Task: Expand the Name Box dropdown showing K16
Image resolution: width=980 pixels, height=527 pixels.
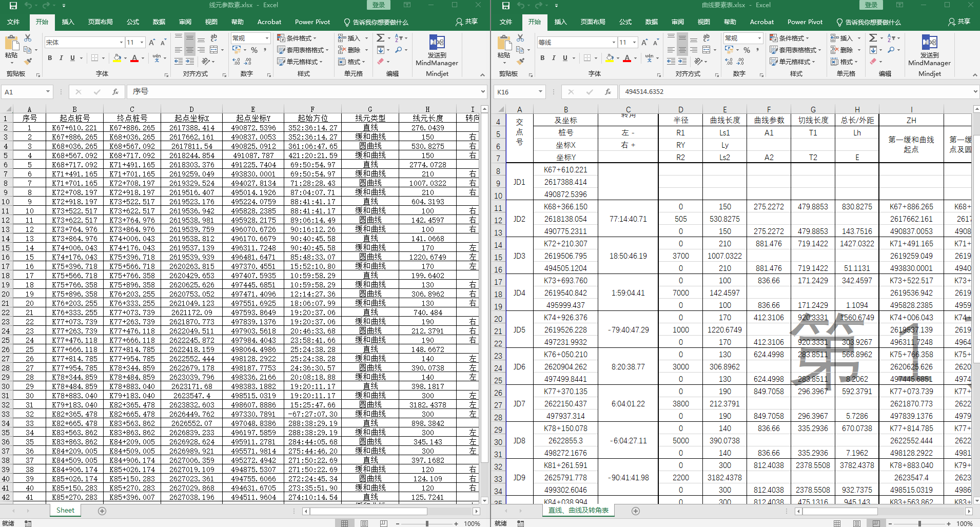Action: 540,92
